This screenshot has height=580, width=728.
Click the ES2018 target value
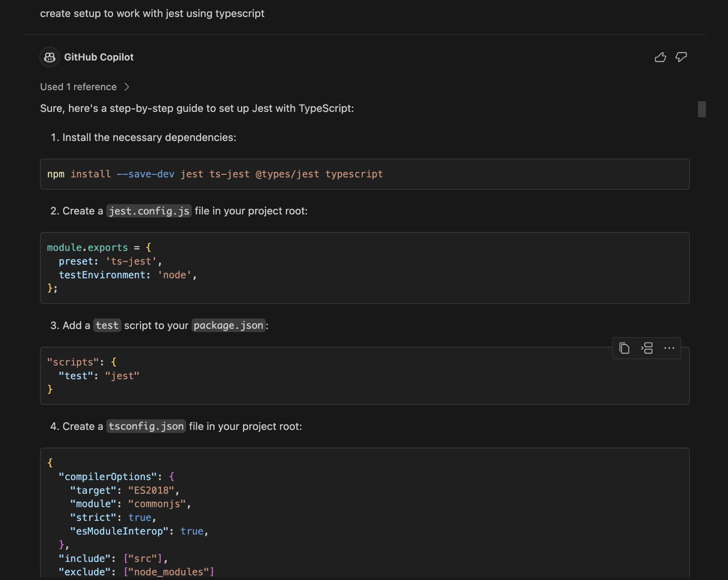coord(152,490)
